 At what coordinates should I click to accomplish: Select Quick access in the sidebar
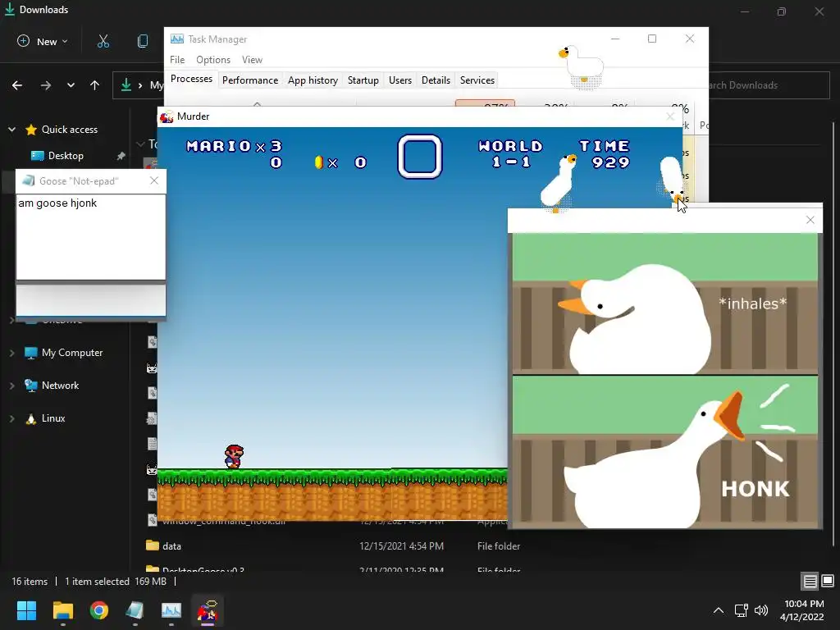[x=69, y=130]
